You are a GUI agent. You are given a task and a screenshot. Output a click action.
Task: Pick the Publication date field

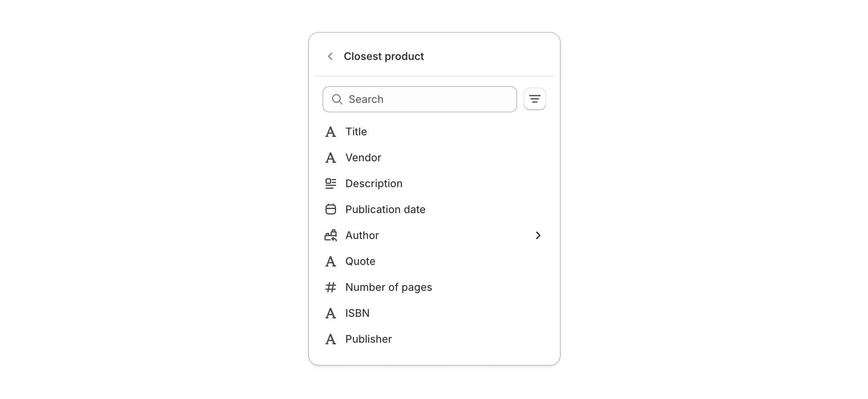[x=385, y=209]
